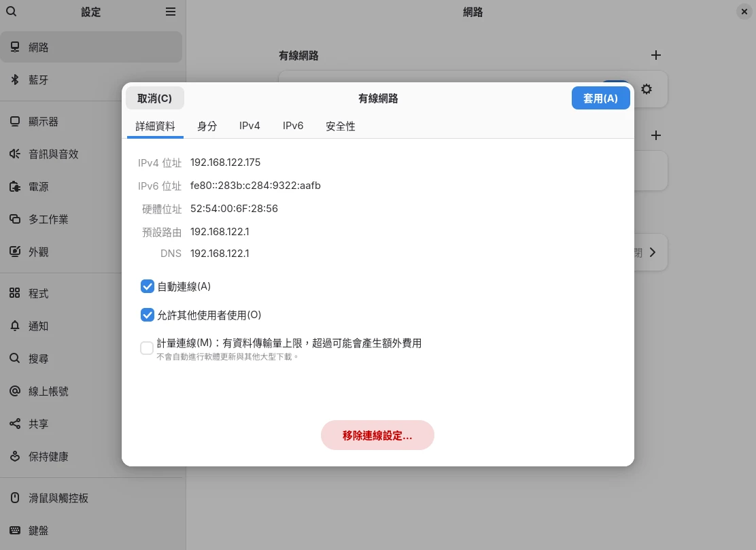Click the Notifications bell icon
Screen dimensions: 756x550
click(x=14, y=326)
